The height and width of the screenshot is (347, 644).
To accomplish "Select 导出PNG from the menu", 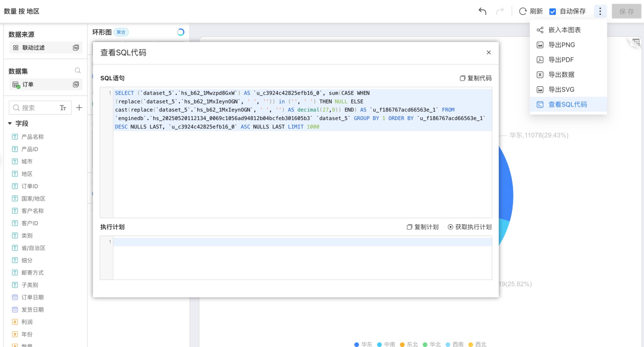I will [562, 45].
